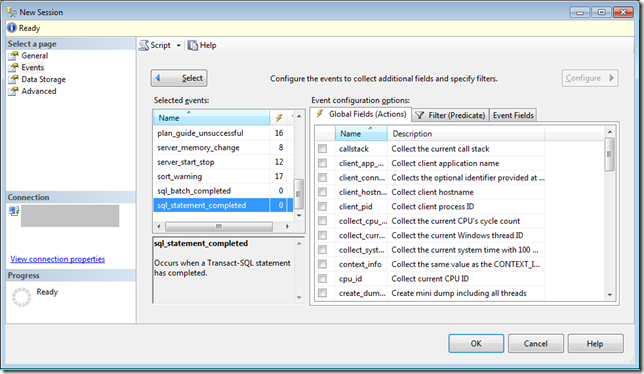
Task: Open the Script dropdown arrow
Action: [178, 46]
